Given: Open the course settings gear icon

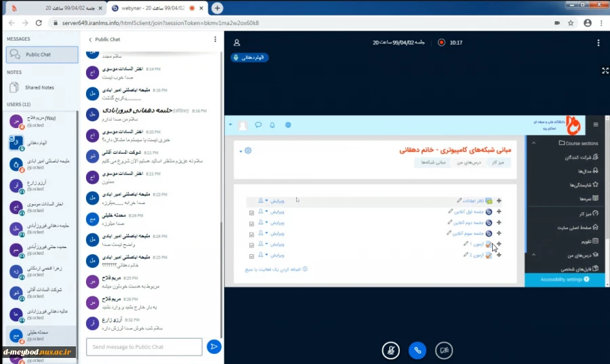Looking at the screenshot, I should coord(248,150).
